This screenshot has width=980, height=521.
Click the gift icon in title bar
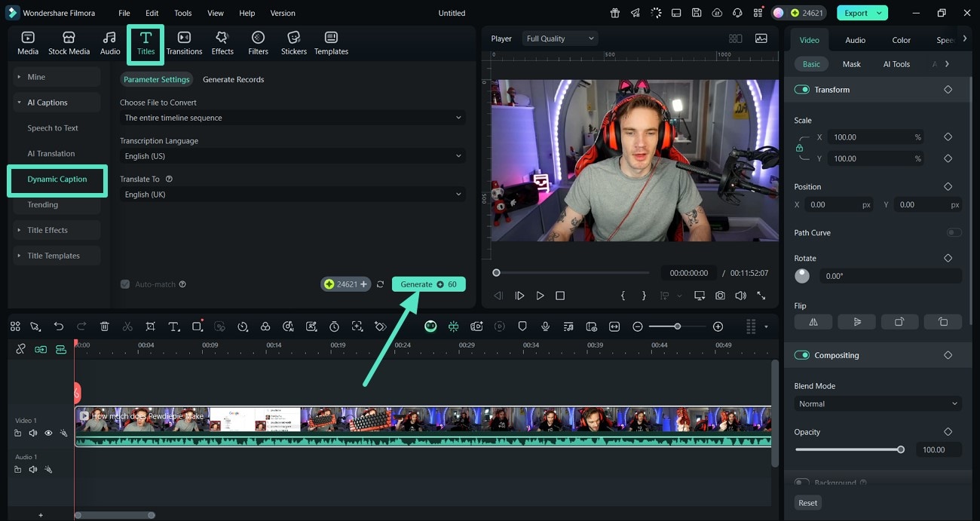(x=615, y=13)
